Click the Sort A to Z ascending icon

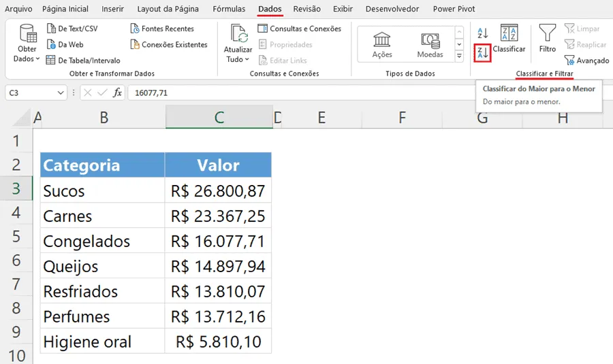coord(482,33)
